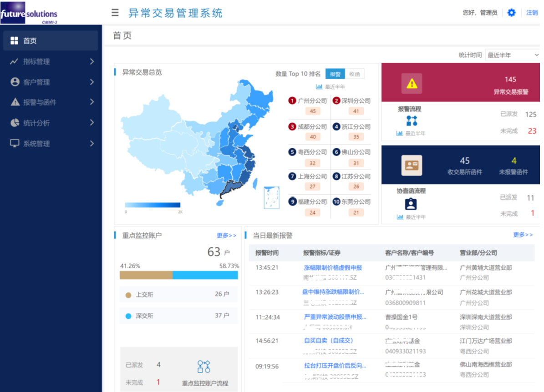The height and width of the screenshot is (392, 544).
Task: Click the 广州黄埔大道营业部 table cell
Action: 486,267
